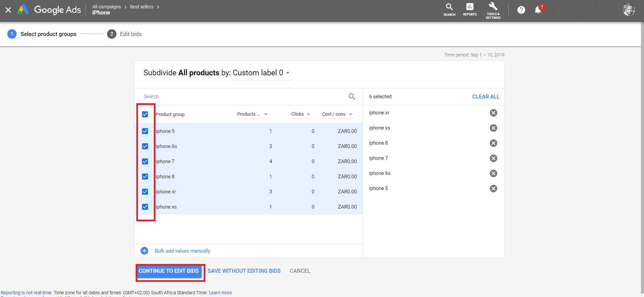Click the 6 selected count label
Viewport: 644px width, 297px height.
(380, 97)
